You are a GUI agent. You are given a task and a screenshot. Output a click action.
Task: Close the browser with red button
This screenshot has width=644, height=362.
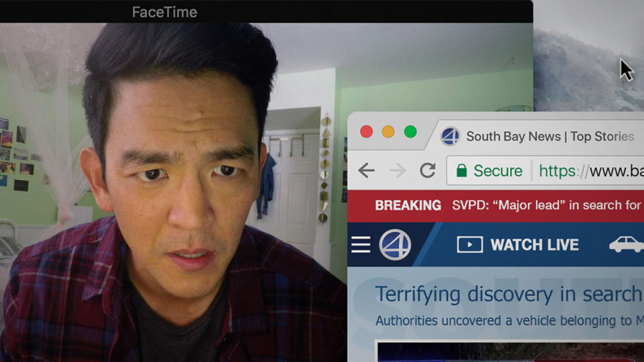[366, 132]
